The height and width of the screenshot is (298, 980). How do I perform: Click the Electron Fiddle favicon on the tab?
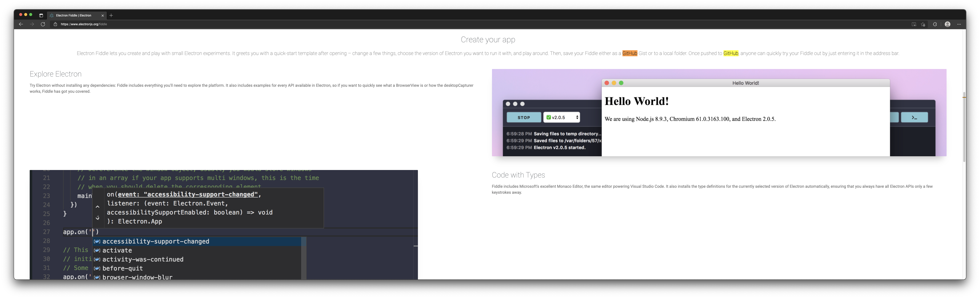click(52, 15)
